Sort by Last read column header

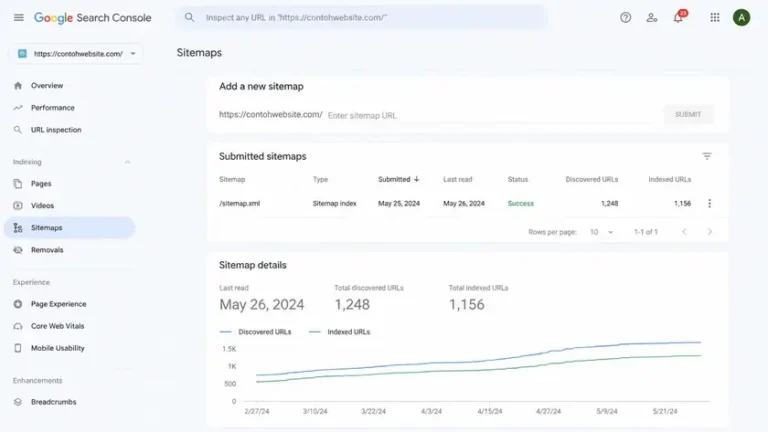click(457, 179)
